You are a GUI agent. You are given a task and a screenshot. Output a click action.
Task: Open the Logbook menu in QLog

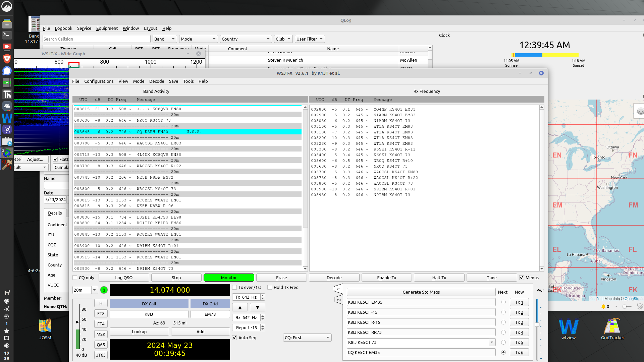[x=63, y=28]
